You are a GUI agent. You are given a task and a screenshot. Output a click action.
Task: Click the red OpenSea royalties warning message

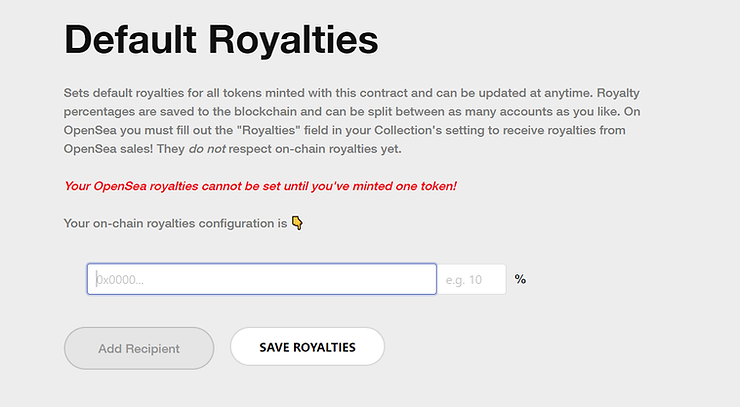pos(260,186)
